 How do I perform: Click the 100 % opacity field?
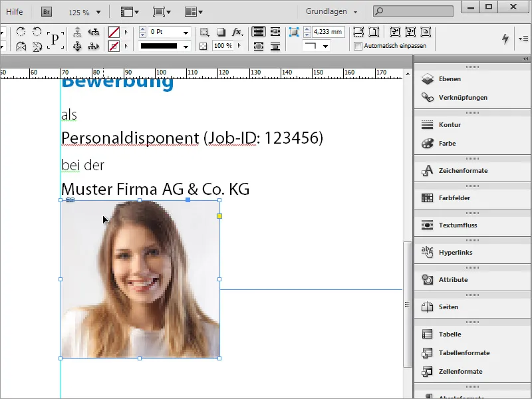(223, 46)
